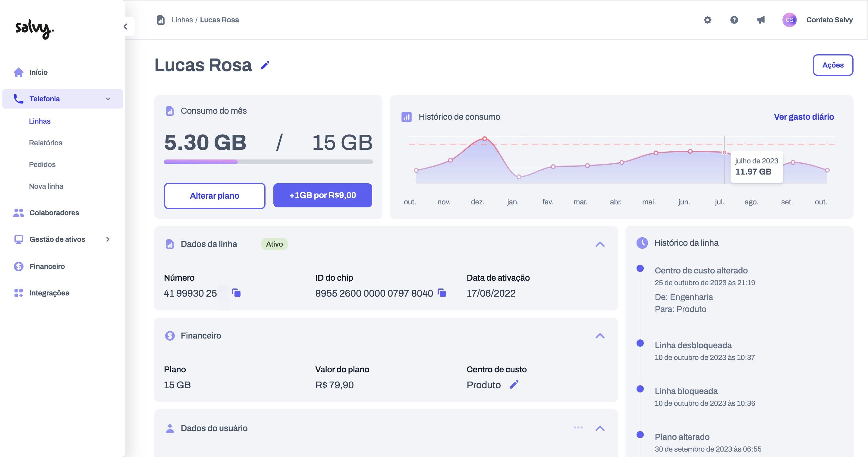Click the breadcrumb lines document icon
The image size is (868, 457).
161,20
